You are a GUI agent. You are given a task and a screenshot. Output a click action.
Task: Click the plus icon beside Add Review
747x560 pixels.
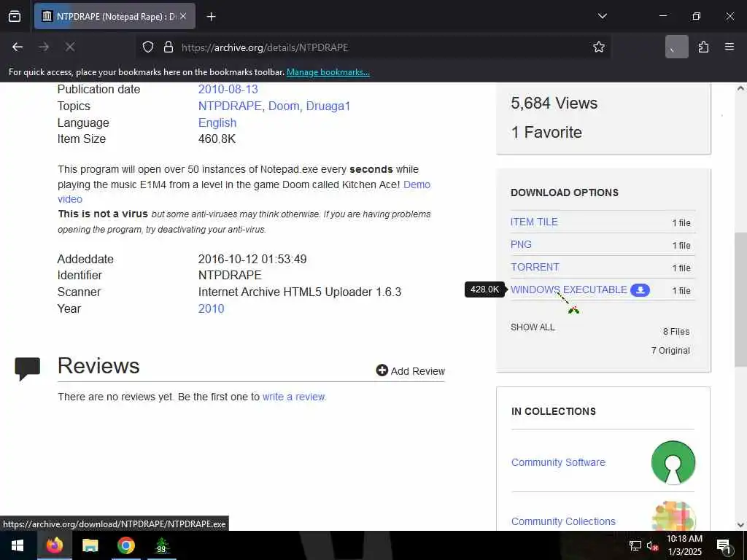[382, 370]
